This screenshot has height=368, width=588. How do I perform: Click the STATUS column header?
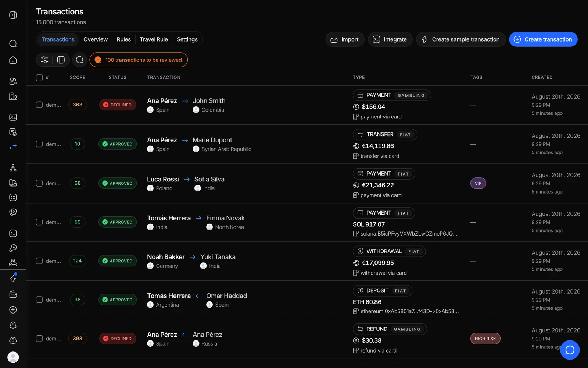tap(118, 77)
